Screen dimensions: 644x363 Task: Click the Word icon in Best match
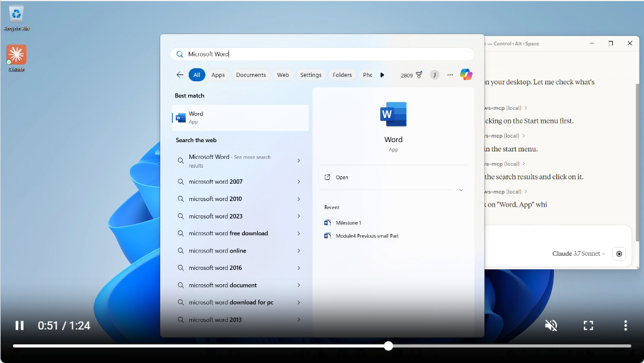180,118
